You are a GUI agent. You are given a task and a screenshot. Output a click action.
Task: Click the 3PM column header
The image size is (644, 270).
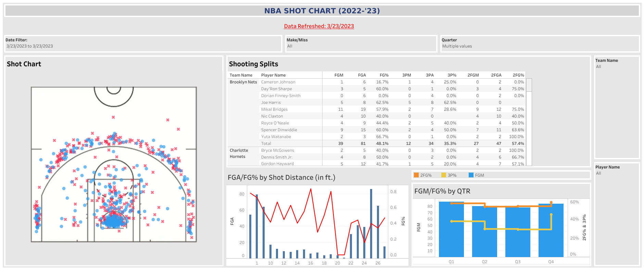[406, 75]
